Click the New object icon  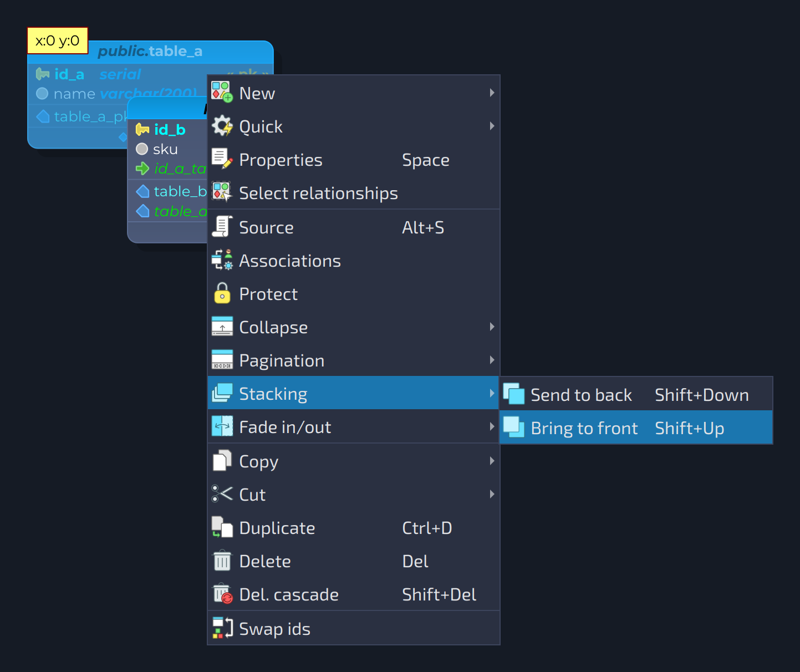click(222, 93)
